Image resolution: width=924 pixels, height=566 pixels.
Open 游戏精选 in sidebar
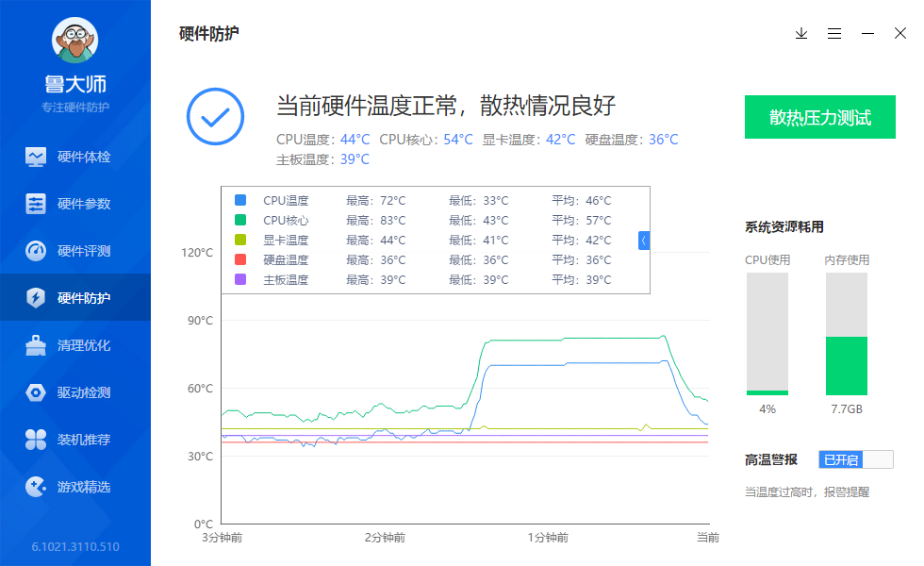75,487
